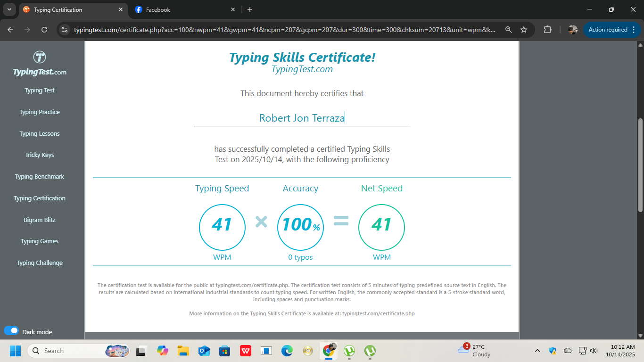Screen dimensions: 644x362
Task: Open Outlook from the taskbar
Action: click(x=204, y=351)
